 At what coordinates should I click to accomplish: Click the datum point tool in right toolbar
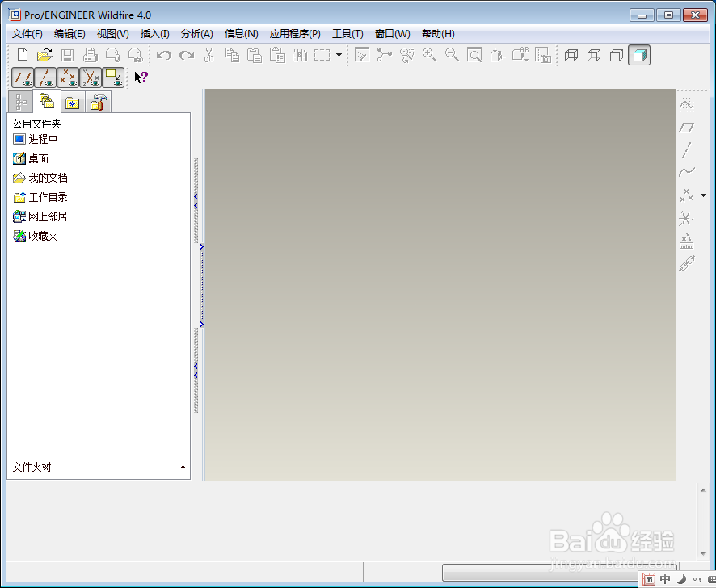tap(686, 195)
